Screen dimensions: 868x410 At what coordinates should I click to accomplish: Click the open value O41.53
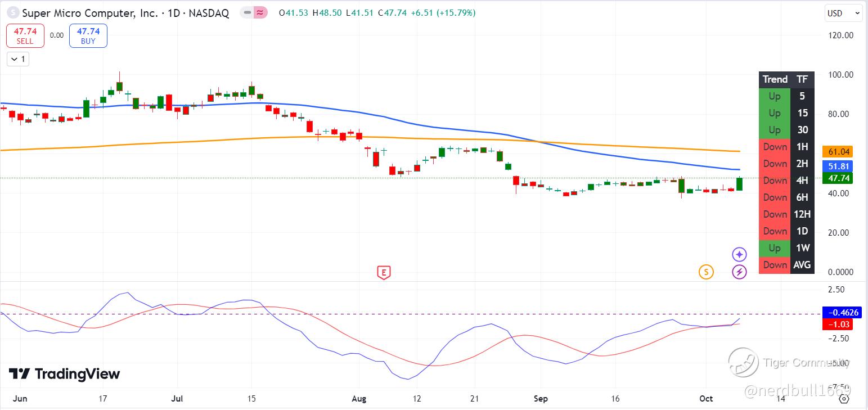click(x=294, y=12)
